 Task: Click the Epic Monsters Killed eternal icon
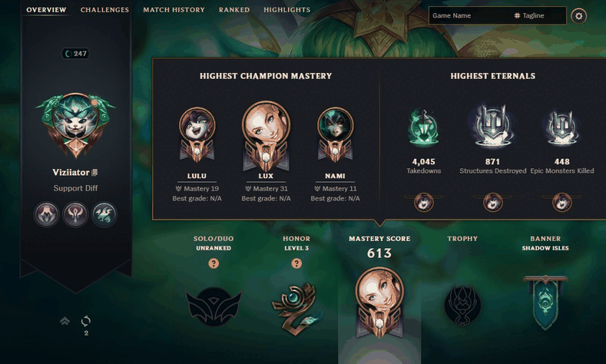point(561,128)
